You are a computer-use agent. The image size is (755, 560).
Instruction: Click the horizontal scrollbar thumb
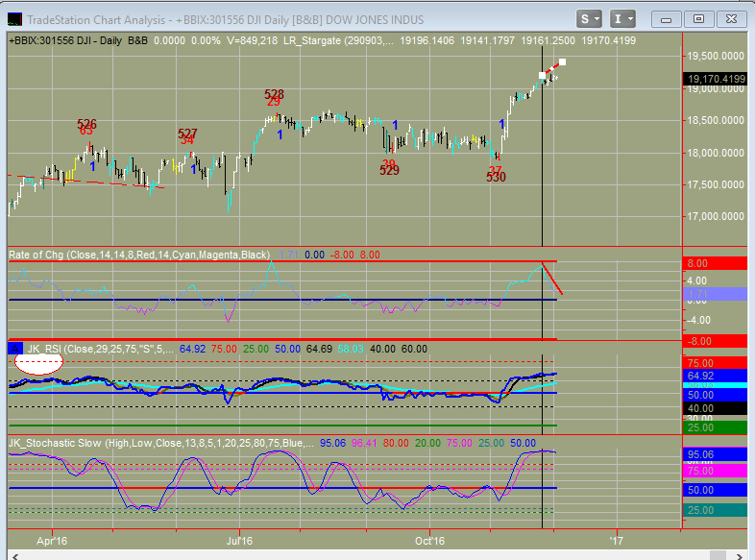(x=718, y=556)
